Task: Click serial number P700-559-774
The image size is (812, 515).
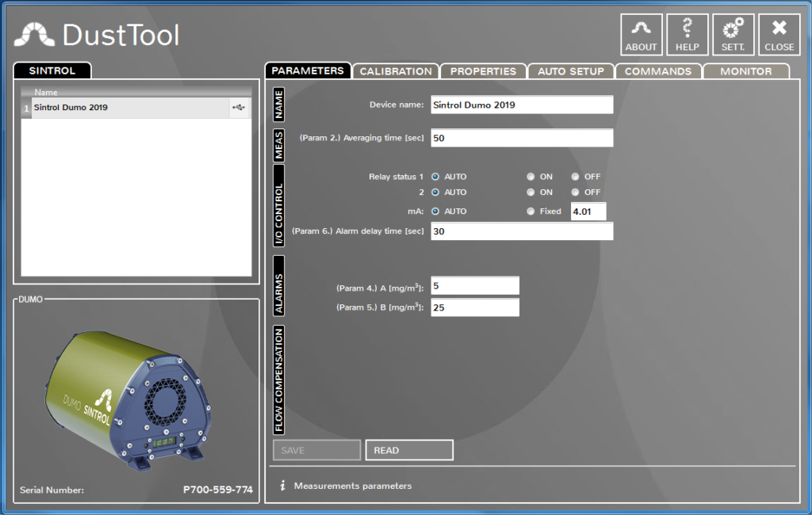Action: pyautogui.click(x=218, y=490)
